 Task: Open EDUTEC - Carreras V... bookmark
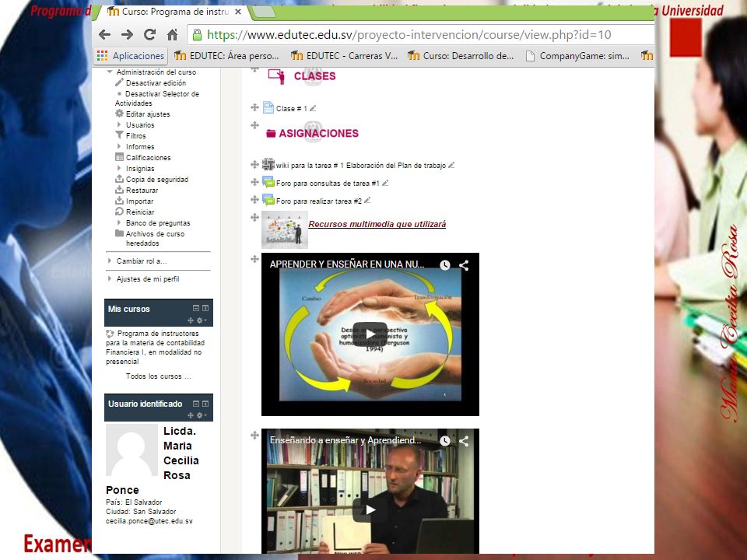tap(344, 56)
